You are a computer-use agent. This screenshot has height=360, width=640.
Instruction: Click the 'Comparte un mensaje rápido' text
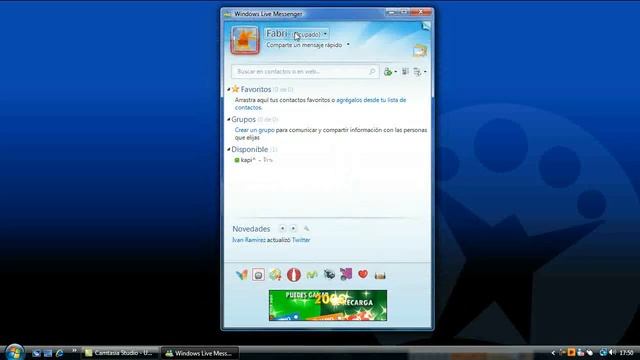[x=304, y=45]
